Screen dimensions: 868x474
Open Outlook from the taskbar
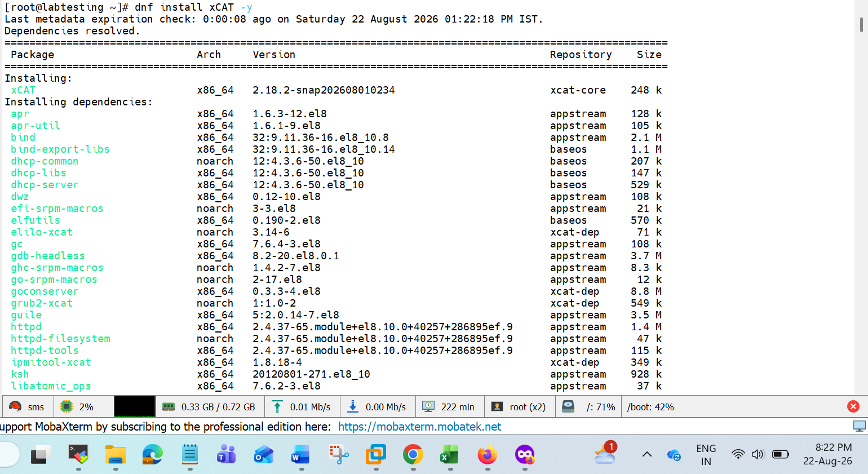coord(263,454)
